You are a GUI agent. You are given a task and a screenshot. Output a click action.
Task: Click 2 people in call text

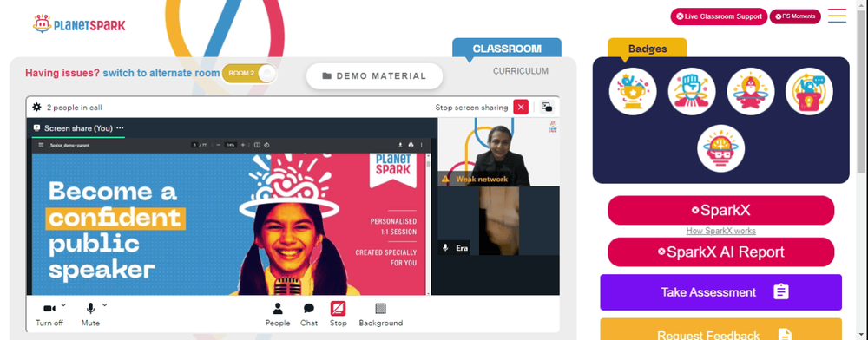click(74, 108)
